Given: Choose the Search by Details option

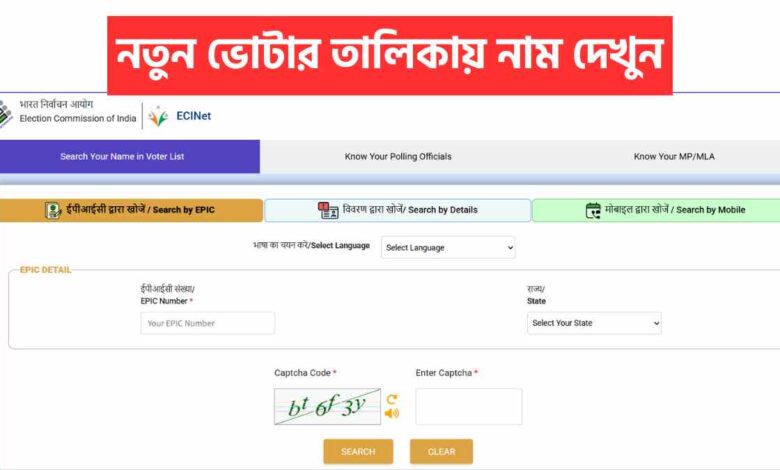Looking at the screenshot, I should 397,210.
